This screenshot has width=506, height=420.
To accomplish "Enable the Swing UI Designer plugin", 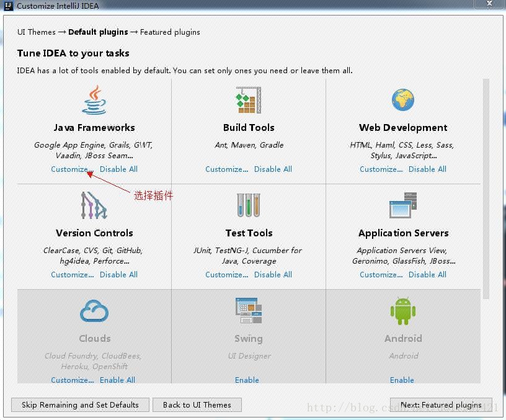I will pos(247,380).
